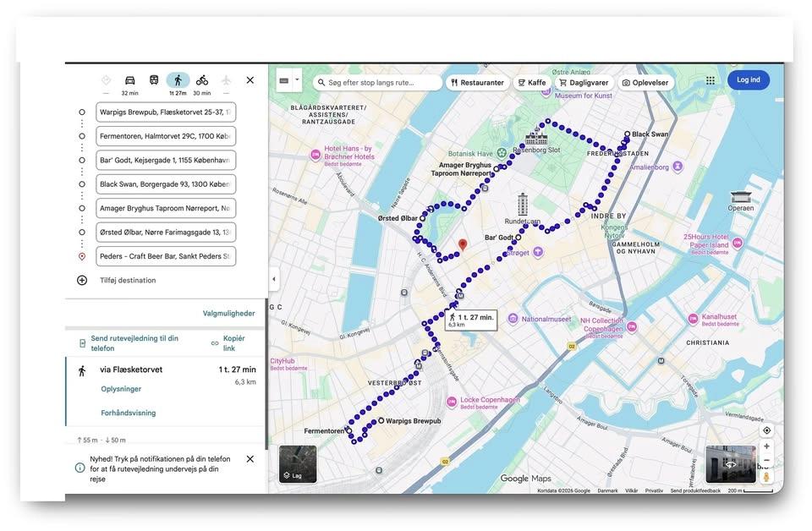The image size is (812, 531).
Task: Open Send produktfeedback link
Action: 695,490
